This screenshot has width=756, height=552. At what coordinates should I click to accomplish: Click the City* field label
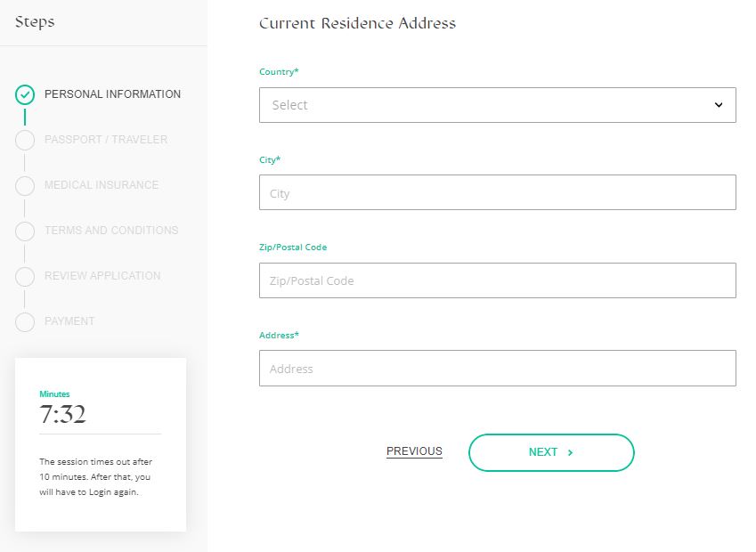click(270, 160)
